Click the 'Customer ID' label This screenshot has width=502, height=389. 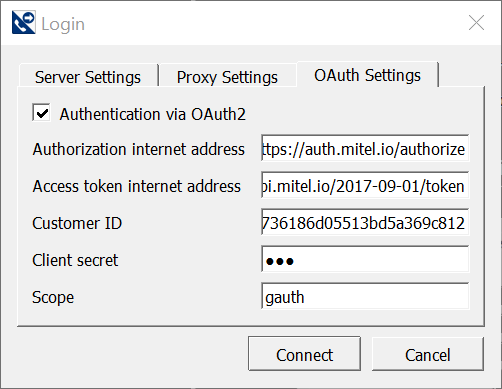click(x=77, y=223)
